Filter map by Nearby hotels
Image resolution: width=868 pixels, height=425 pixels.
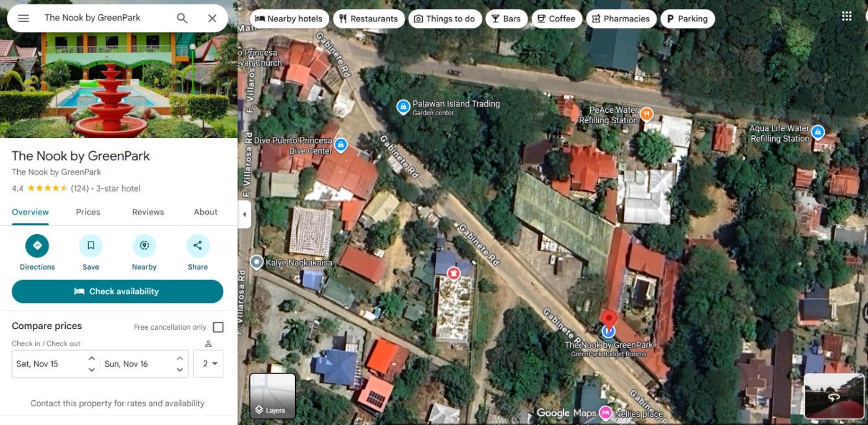tap(288, 19)
